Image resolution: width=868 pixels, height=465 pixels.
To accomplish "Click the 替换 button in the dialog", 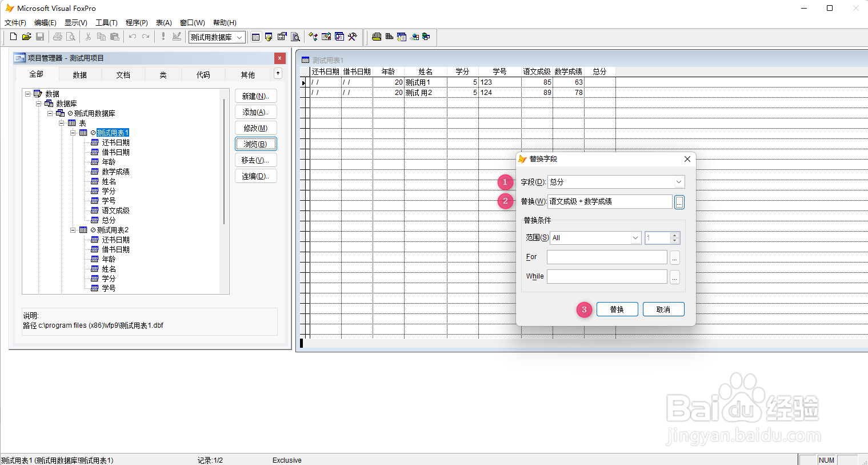I will pos(617,309).
